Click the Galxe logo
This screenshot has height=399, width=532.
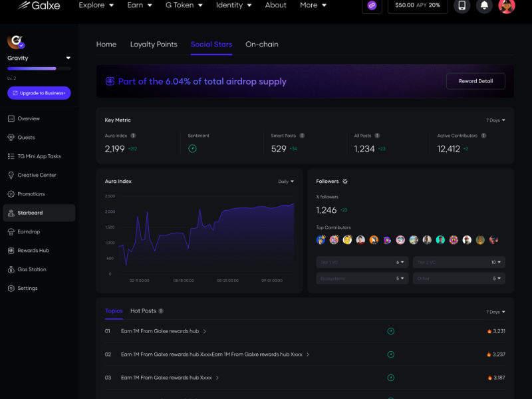click(x=39, y=5)
